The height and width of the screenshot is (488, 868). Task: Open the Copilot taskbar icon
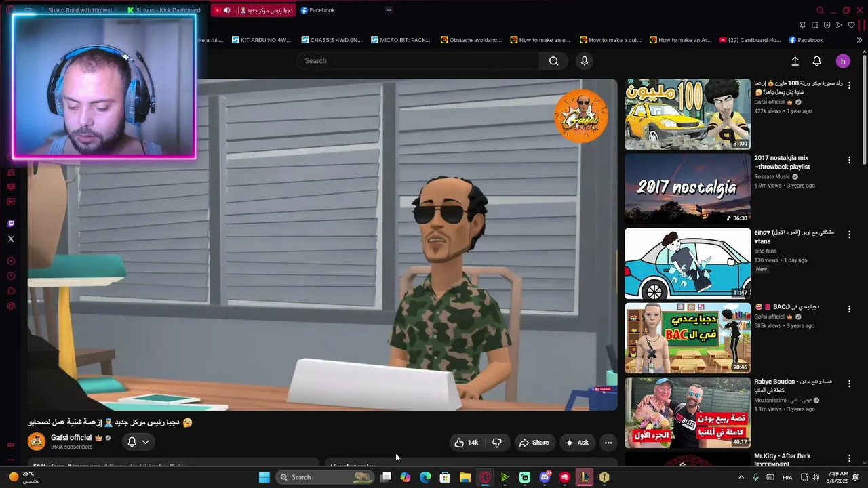pos(406,477)
